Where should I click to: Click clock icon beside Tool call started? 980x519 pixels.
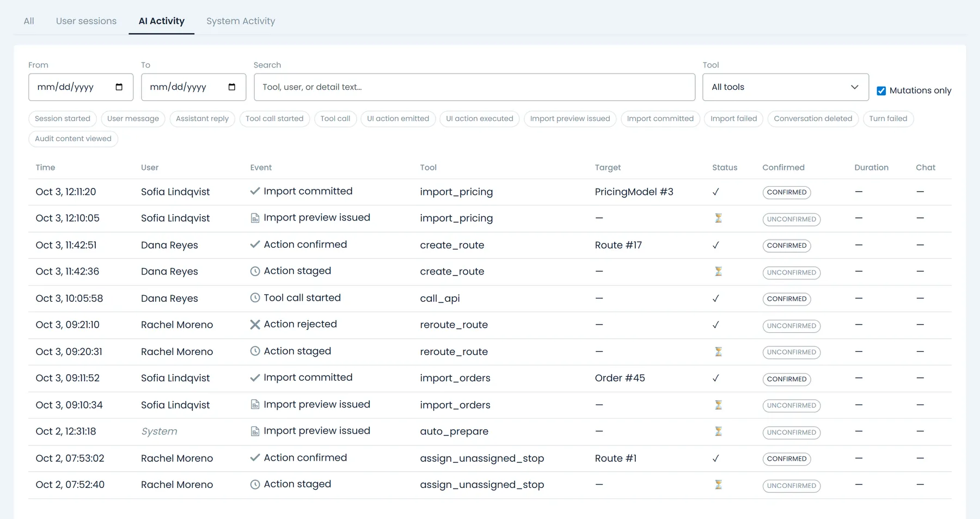tap(255, 298)
